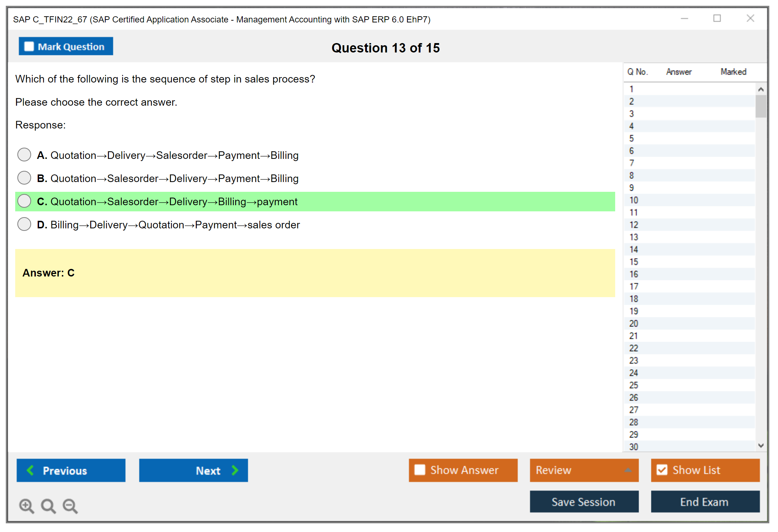The image size is (778, 532).
Task: Click the question list scrollbar thumb
Action: pyautogui.click(x=761, y=106)
